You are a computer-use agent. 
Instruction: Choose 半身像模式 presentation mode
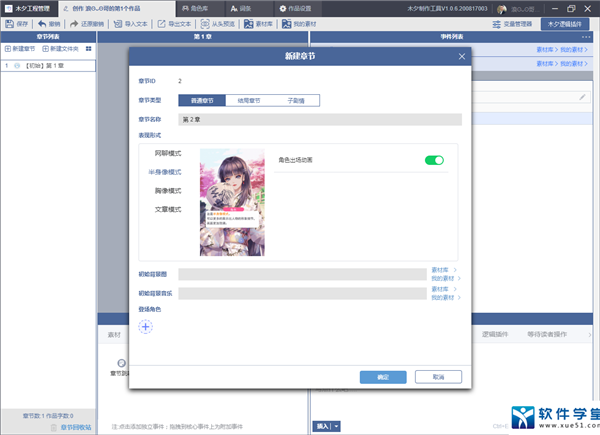(165, 172)
